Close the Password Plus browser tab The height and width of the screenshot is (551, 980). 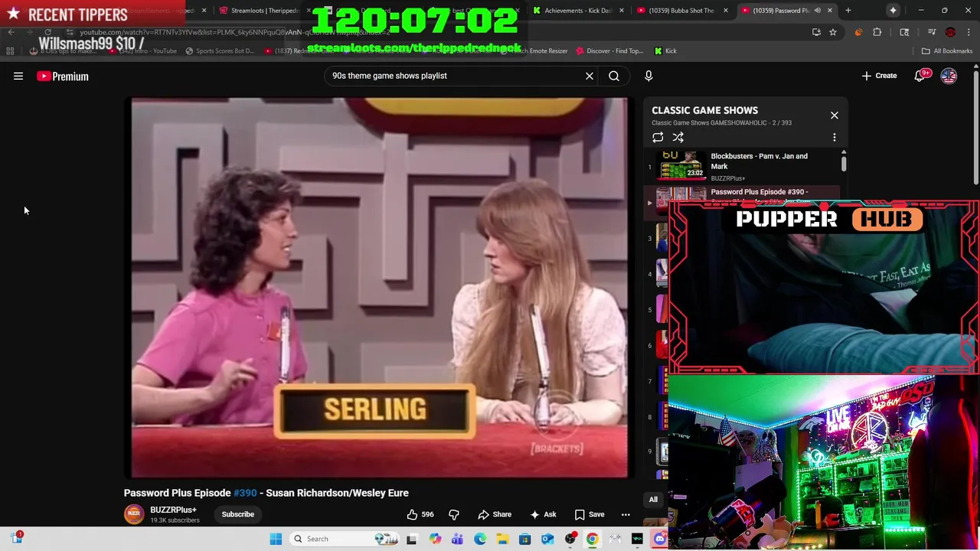pos(830,11)
